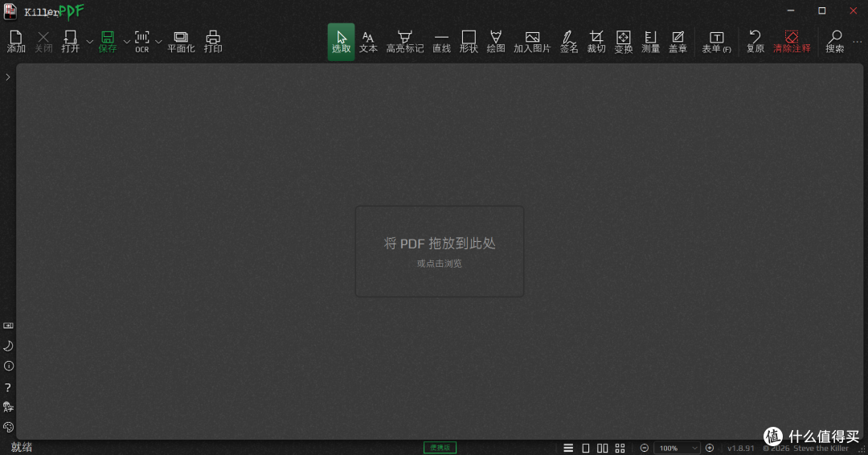Viewport: 868px width, 455px height.
Task: Open the toolbar overflow three-dots menu
Action: pyautogui.click(x=857, y=42)
